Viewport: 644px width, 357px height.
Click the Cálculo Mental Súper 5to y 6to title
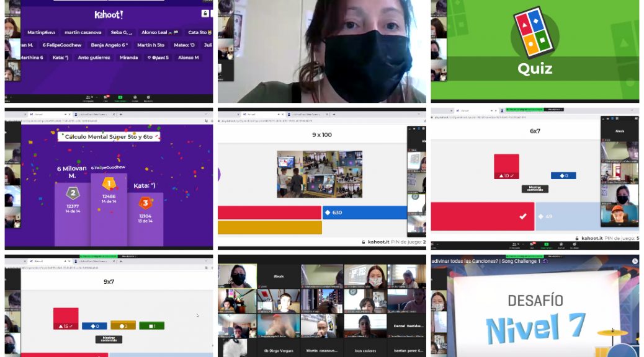point(109,136)
